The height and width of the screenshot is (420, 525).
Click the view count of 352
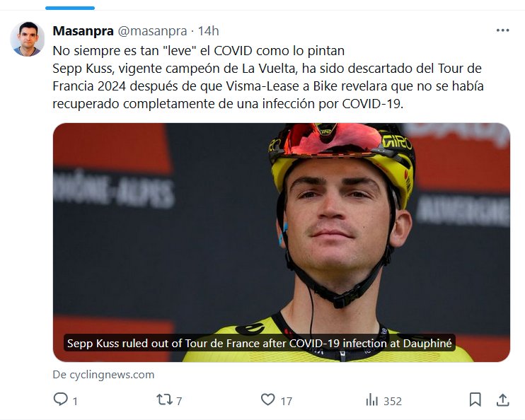pos(393,401)
